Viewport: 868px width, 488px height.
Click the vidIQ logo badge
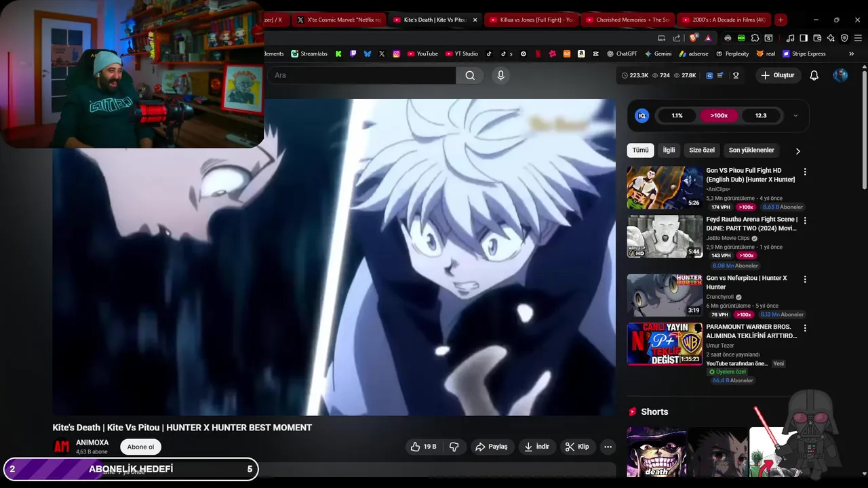(642, 116)
